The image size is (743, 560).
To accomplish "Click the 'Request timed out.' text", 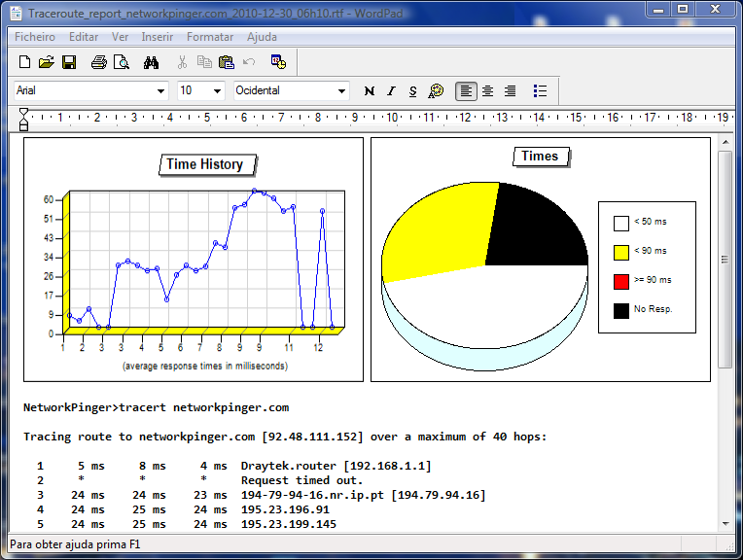I will [x=301, y=481].
